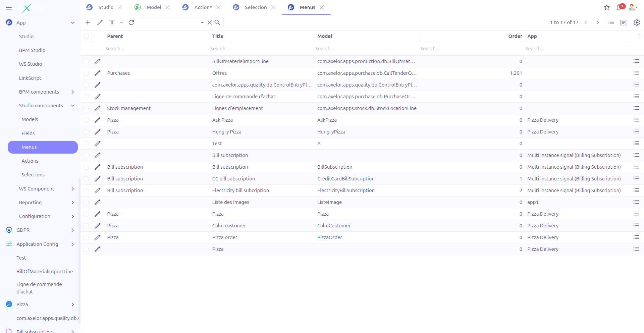Edit the Ask Pizza row with pencil icon
Viewport: 644px width, 333px height.
click(x=97, y=120)
